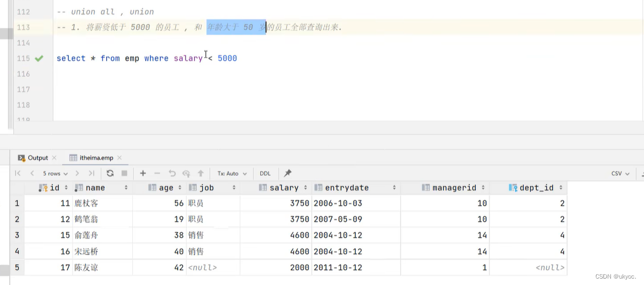Click the entrydate cell 2011-10-12
This screenshot has width=644, height=285.
click(356, 267)
